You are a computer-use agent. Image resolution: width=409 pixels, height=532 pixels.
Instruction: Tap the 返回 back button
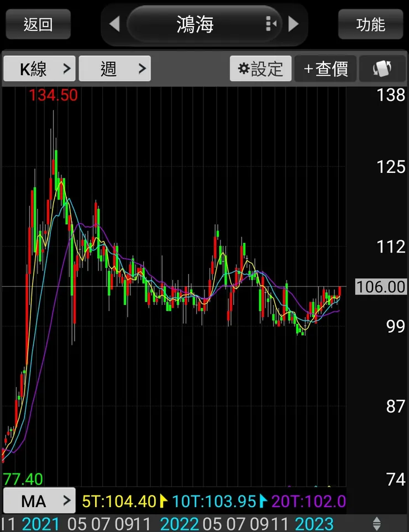(x=38, y=24)
